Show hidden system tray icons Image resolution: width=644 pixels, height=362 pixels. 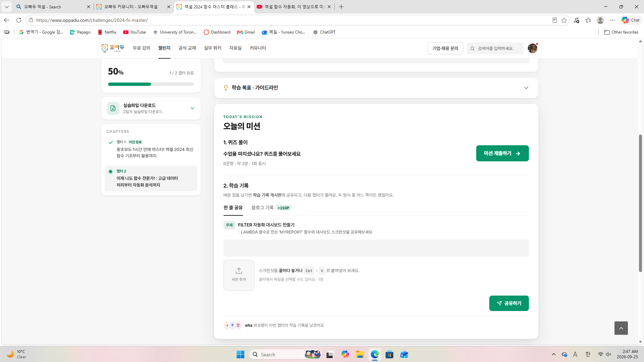[x=554, y=354]
